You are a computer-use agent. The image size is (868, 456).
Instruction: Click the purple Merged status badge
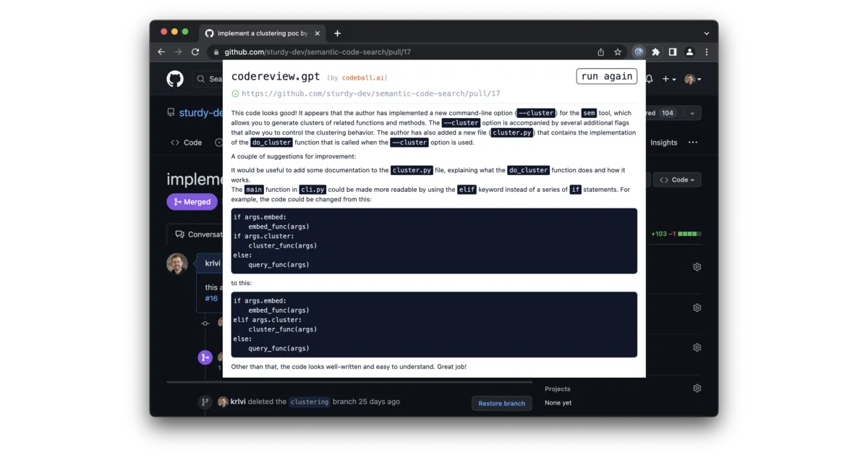(192, 202)
